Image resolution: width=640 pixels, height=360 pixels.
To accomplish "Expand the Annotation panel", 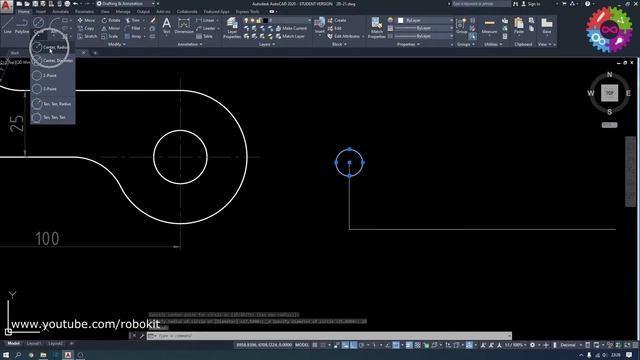I will click(190, 44).
